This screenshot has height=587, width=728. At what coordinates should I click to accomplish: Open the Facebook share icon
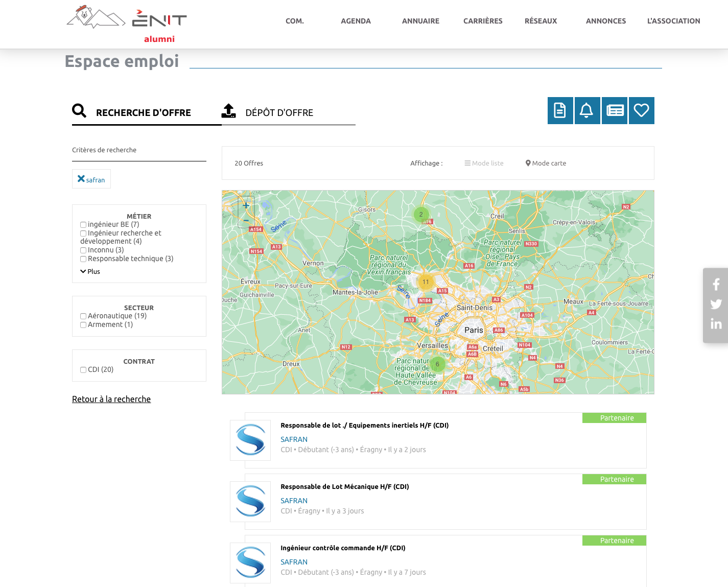tap(716, 284)
